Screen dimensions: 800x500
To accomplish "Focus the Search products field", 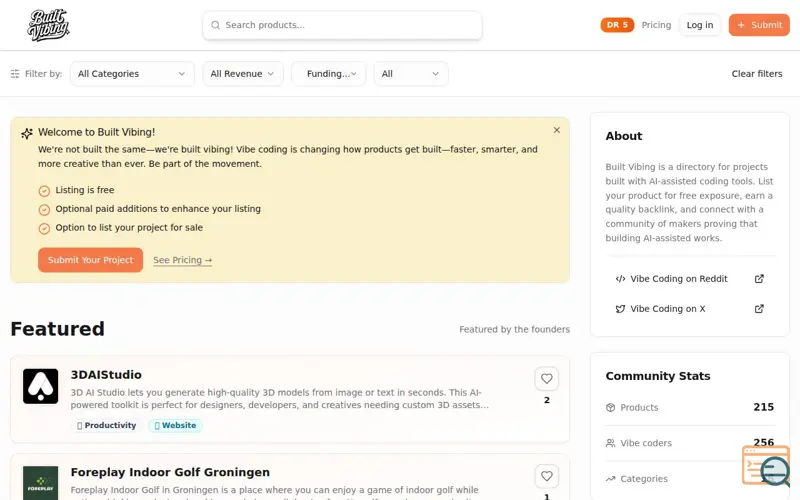I will (342, 25).
